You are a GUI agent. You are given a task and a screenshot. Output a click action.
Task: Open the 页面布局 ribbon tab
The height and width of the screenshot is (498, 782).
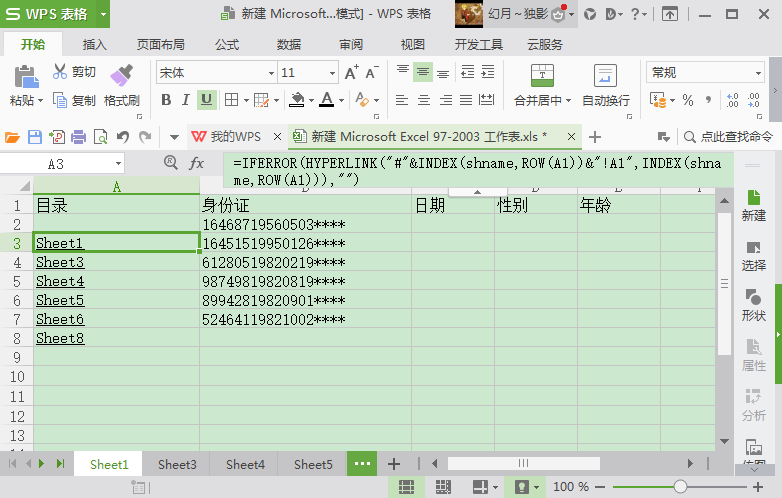[161, 45]
